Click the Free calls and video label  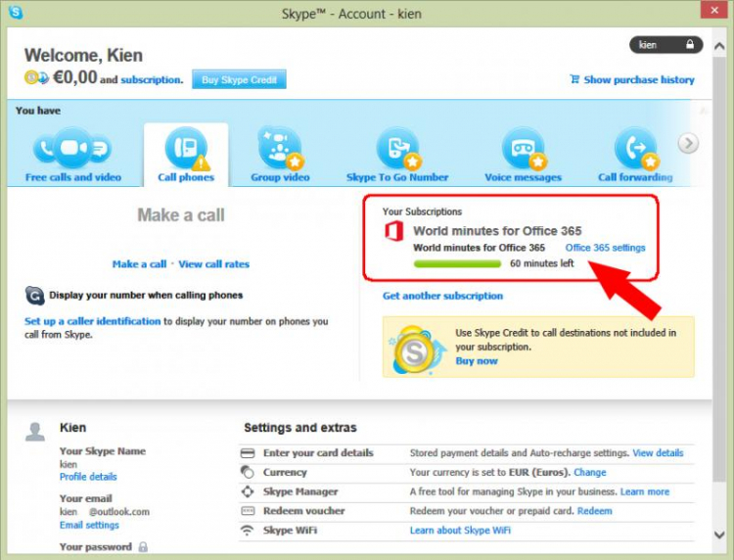point(73,177)
